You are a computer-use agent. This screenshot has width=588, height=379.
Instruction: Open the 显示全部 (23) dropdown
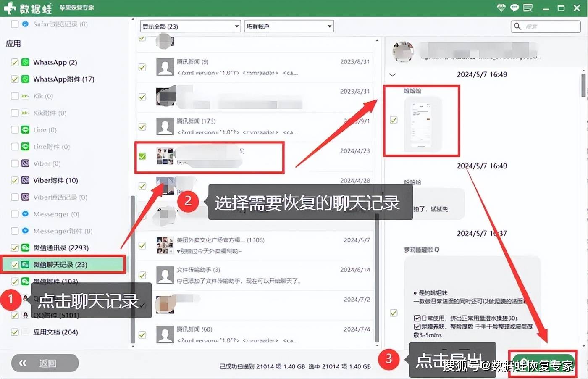coord(190,26)
